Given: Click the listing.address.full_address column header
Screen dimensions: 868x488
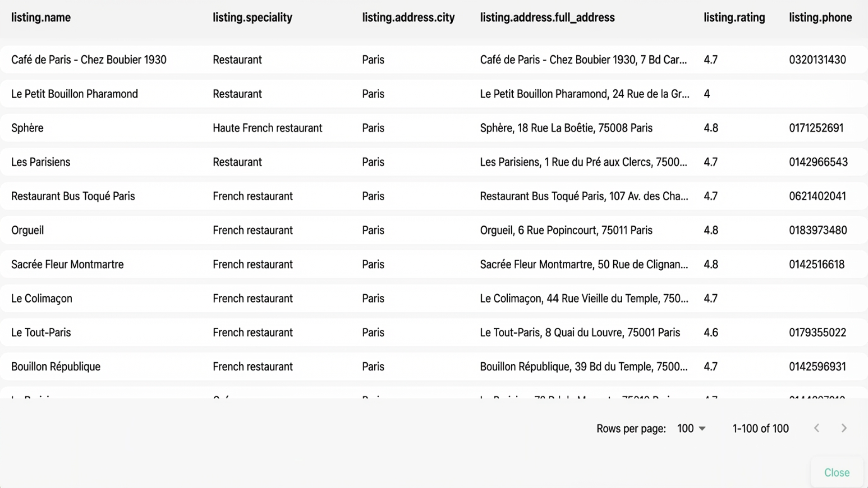Looking at the screenshot, I should click(x=547, y=17).
